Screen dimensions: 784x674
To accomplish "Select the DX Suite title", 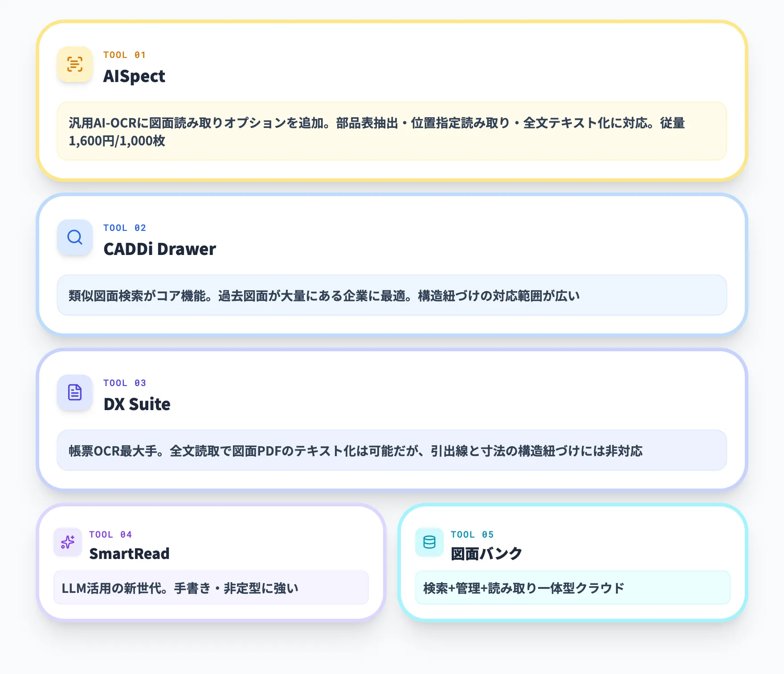I will (x=137, y=404).
